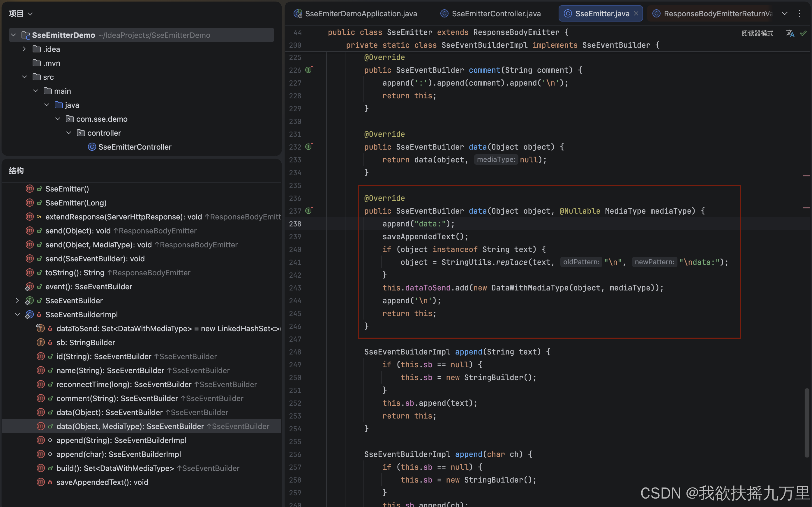The image size is (812, 507).
Task: Click the green inspection checkmark icon
Action: pos(803,33)
